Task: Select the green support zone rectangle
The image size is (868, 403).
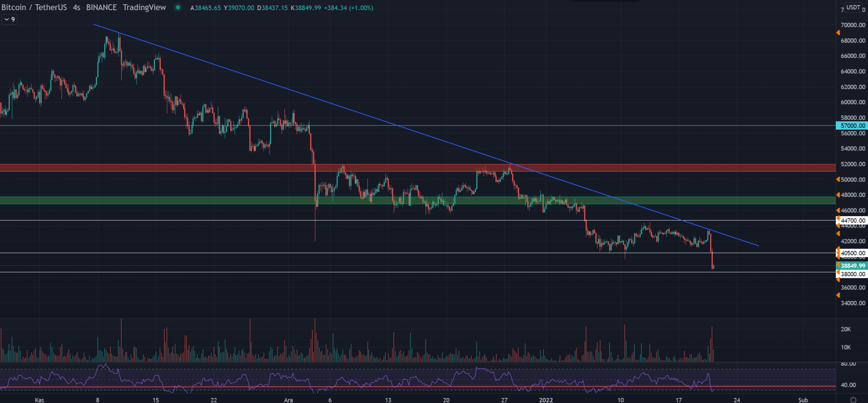Action: (170, 200)
